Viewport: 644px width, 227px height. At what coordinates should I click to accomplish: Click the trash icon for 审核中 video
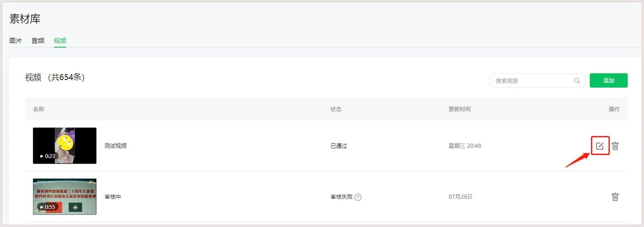click(x=615, y=197)
